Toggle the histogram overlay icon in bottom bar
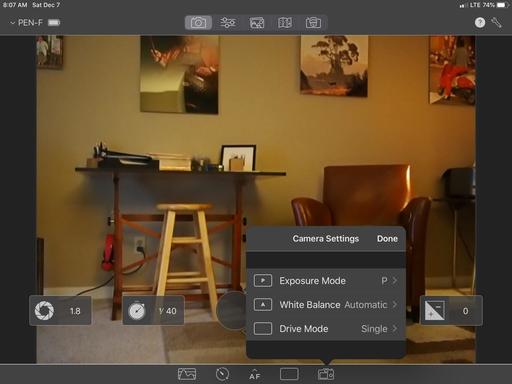This screenshot has width=512, height=384. coord(187,374)
